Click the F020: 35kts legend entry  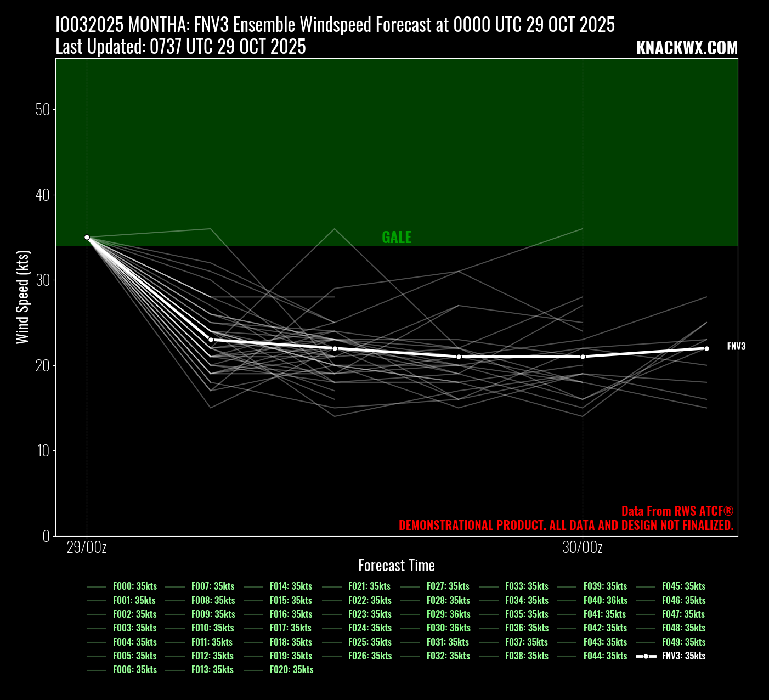(291, 670)
